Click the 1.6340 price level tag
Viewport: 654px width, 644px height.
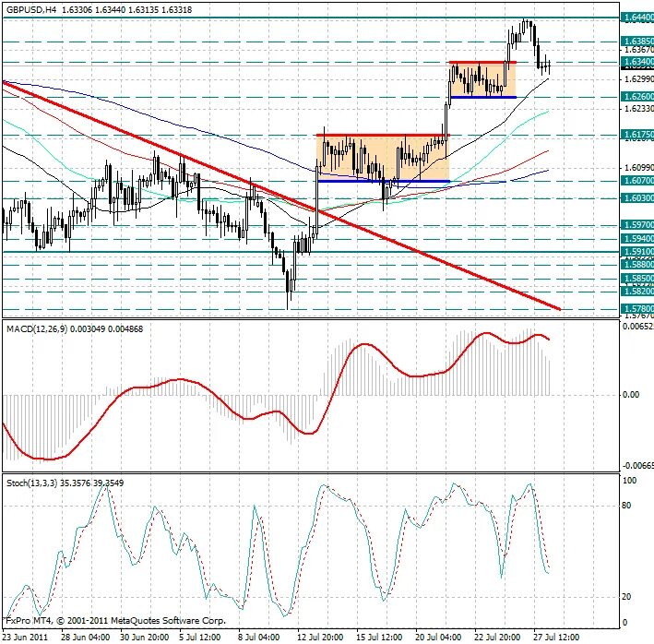[637, 62]
